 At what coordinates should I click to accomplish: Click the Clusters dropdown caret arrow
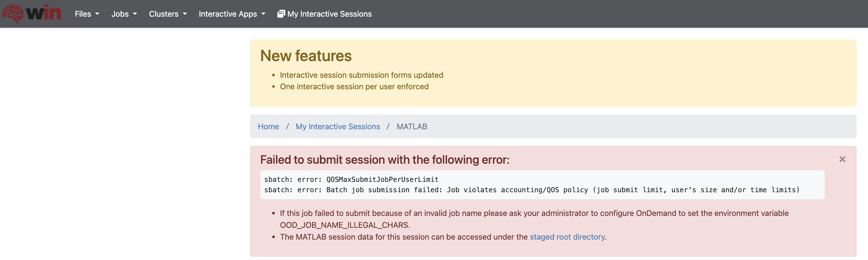point(185,14)
